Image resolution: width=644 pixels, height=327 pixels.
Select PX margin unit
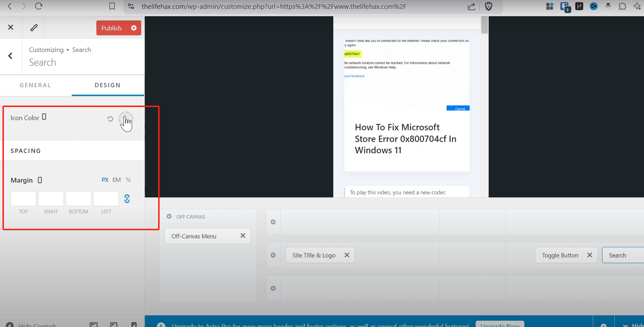(x=105, y=180)
